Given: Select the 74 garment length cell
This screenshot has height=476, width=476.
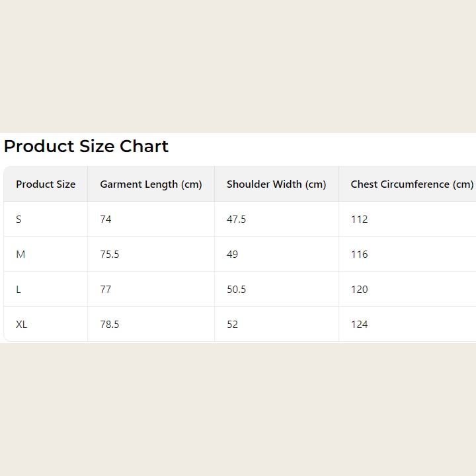Looking at the screenshot, I should click(x=106, y=219).
